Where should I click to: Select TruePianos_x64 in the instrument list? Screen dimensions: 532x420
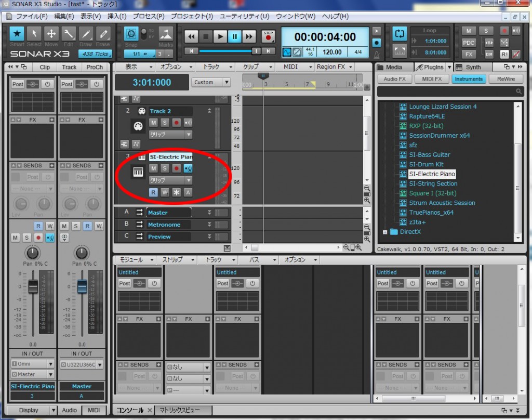click(x=431, y=213)
